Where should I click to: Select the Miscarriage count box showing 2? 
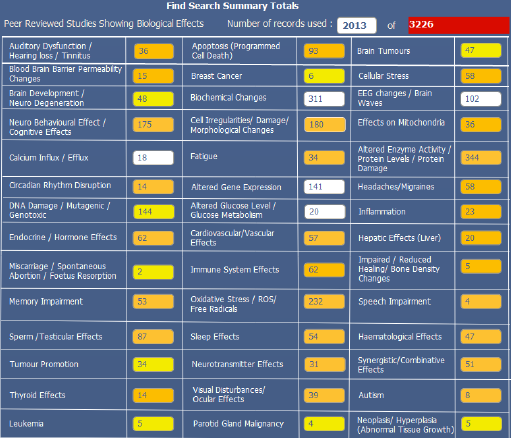coord(153,272)
